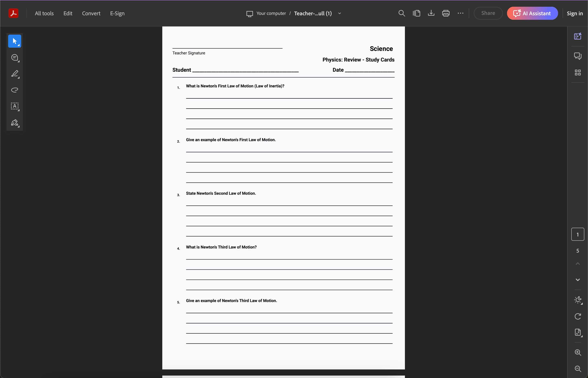Click the page navigation dropdown on sidebar
The width and height of the screenshot is (588, 378).
pyautogui.click(x=577, y=235)
